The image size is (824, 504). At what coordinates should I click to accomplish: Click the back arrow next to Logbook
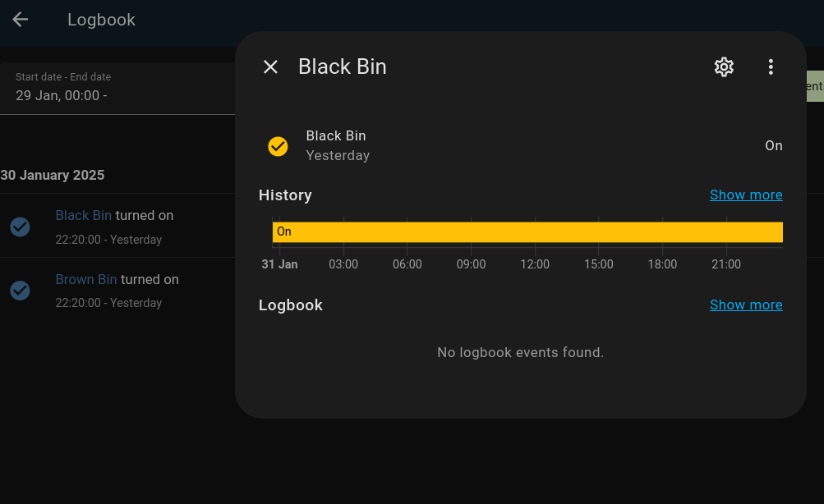tap(21, 20)
